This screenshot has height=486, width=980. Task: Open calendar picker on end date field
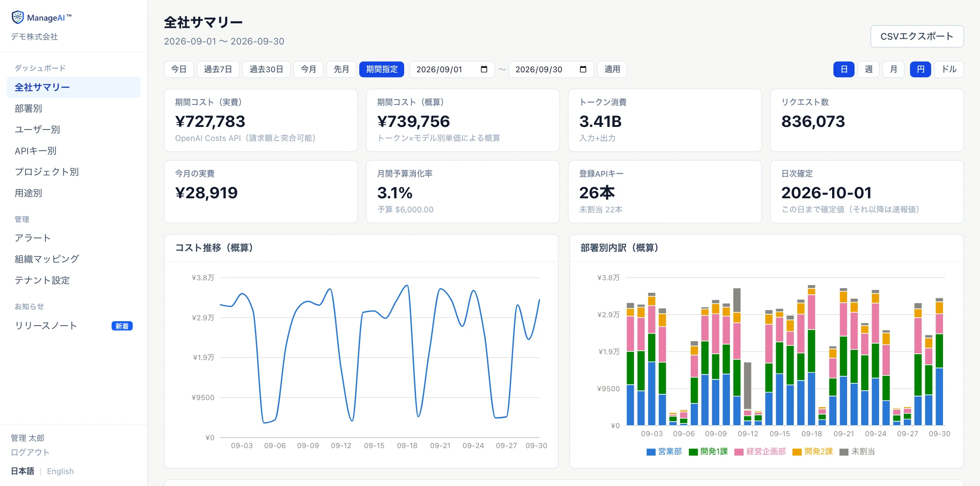point(583,69)
